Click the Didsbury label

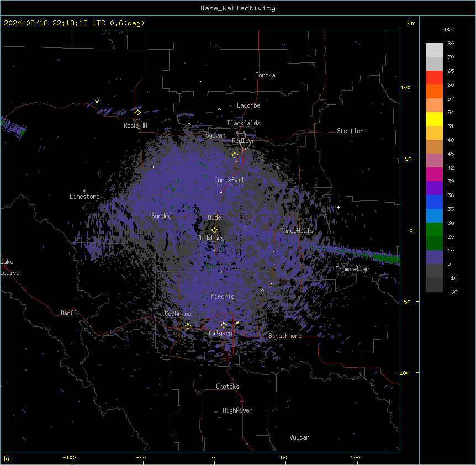click(211, 238)
